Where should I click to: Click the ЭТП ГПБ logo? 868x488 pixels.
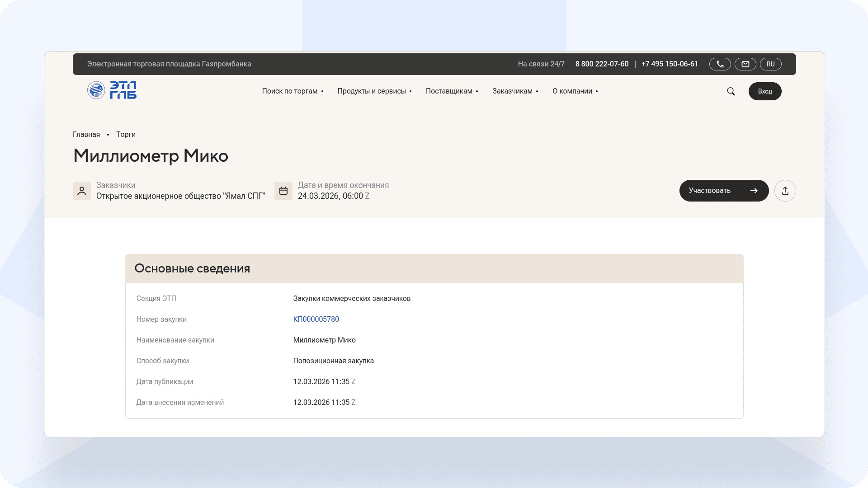coord(112,90)
